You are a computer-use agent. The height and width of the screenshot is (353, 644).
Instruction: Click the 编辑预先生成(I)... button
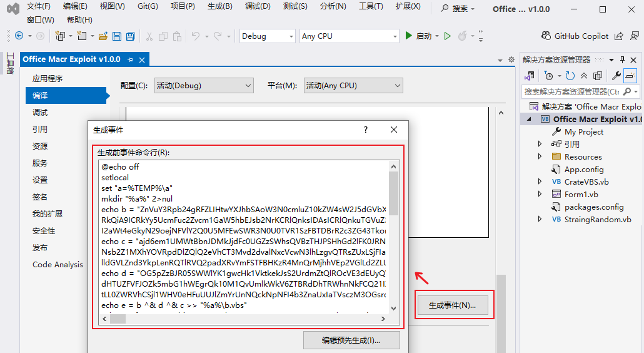click(351, 340)
